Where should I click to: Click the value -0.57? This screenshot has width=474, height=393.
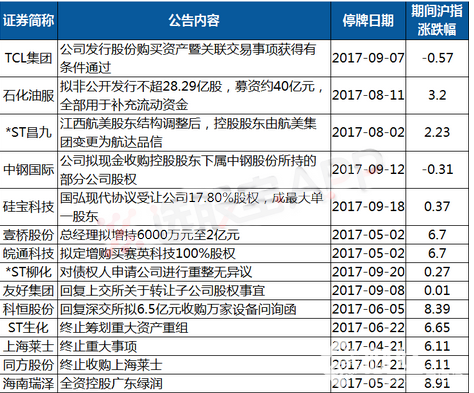coord(437,58)
